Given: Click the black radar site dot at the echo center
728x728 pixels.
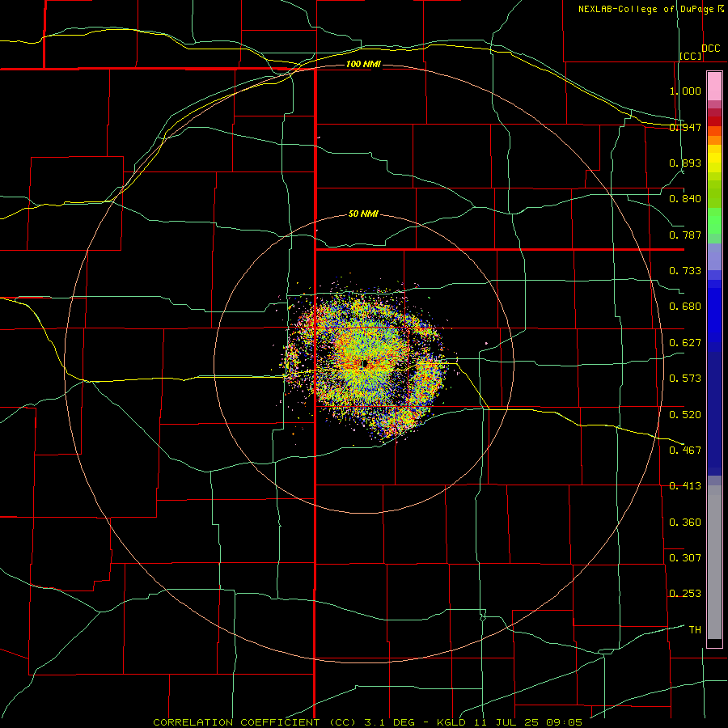Looking at the screenshot, I should point(365,363).
